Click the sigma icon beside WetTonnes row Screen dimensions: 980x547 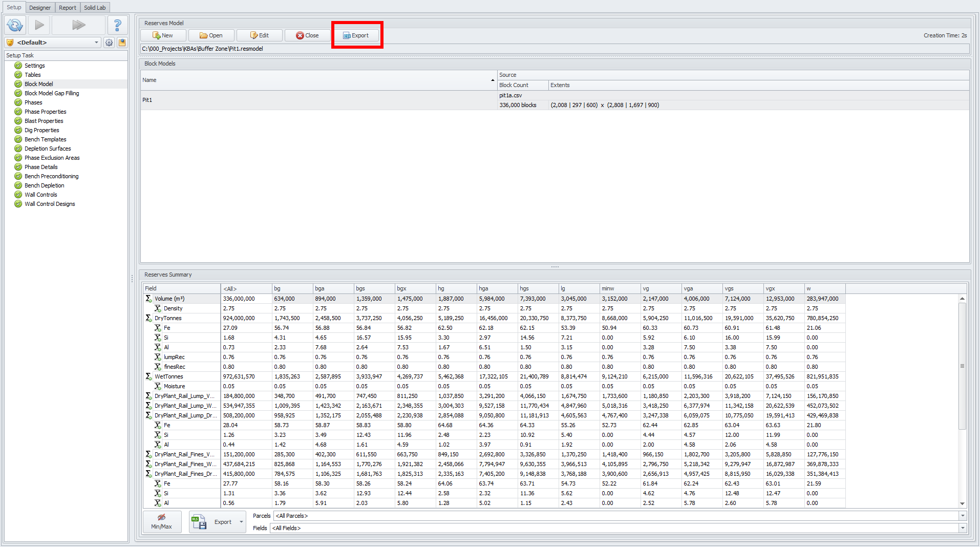point(148,376)
